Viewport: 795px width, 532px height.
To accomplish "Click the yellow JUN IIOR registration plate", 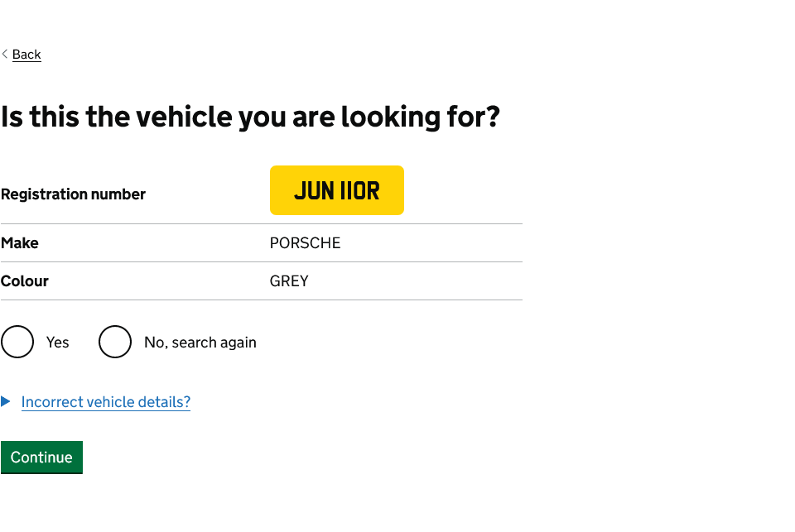I will tap(336, 189).
